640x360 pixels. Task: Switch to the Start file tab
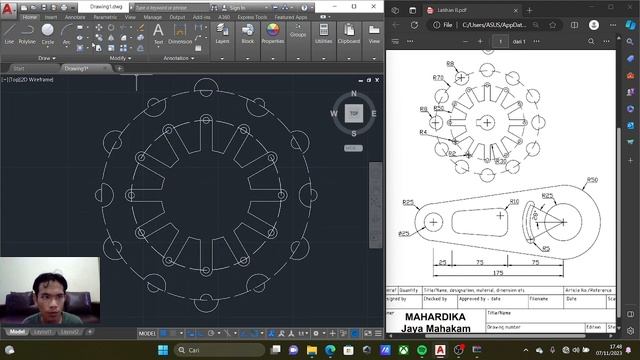pyautogui.click(x=19, y=69)
